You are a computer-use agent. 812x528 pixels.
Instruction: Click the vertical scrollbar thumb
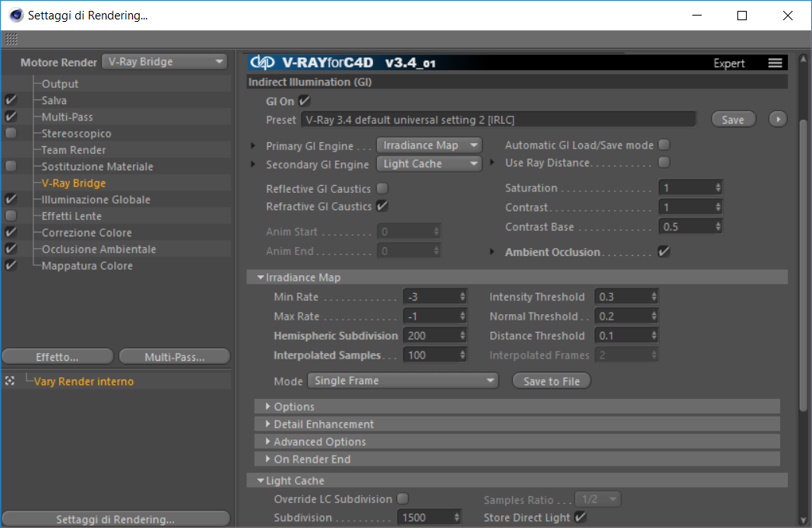(803, 265)
